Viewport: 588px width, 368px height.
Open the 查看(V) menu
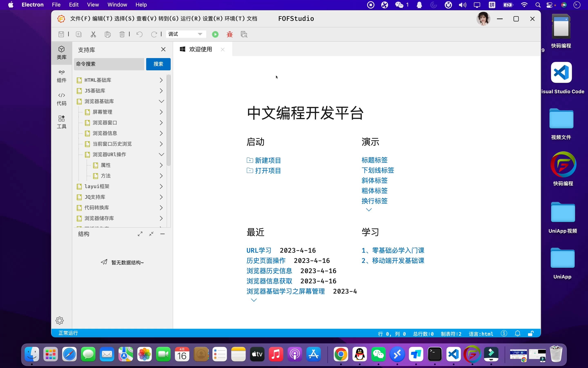[147, 19]
